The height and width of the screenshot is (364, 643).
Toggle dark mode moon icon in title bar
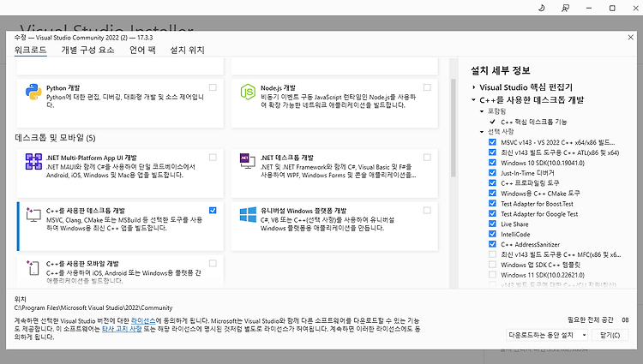pos(541,8)
